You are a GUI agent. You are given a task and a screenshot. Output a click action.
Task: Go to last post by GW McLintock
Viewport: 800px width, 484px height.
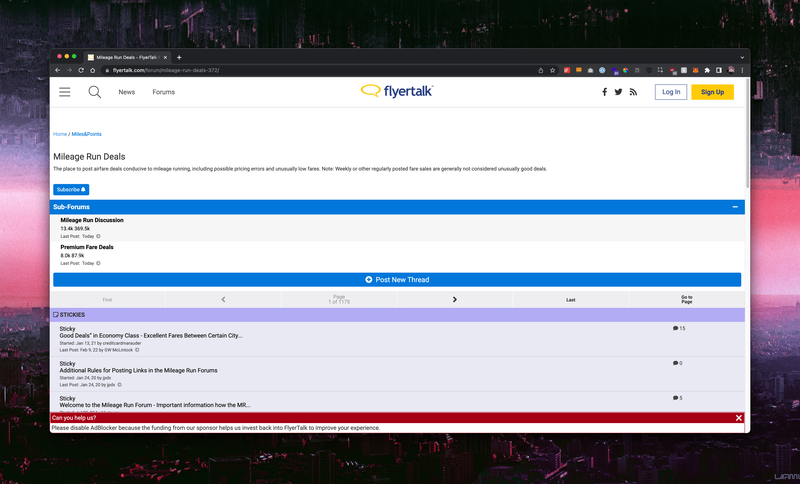click(137, 350)
